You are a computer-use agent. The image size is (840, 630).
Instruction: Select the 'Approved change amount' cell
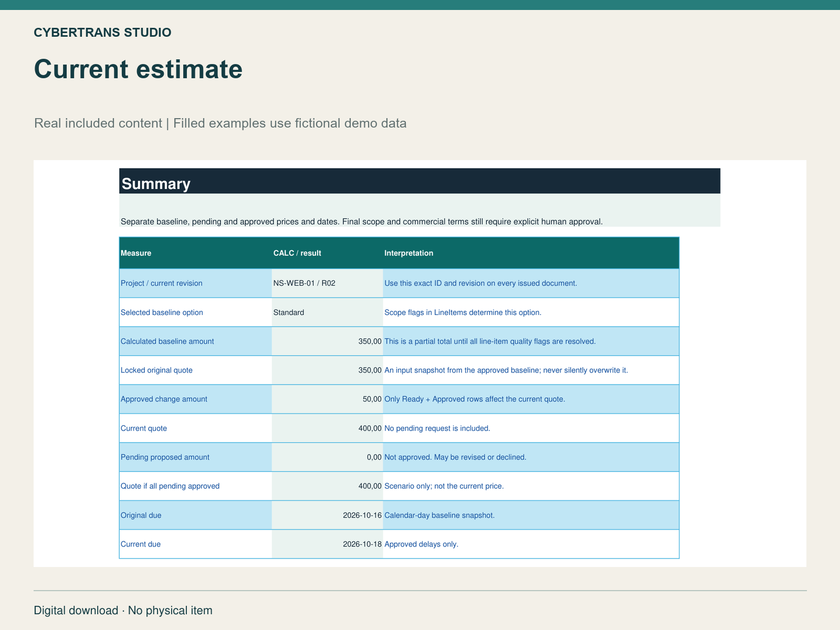click(x=195, y=399)
